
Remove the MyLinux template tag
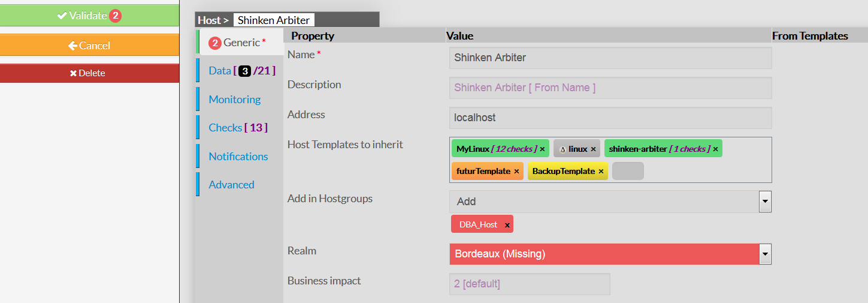coord(542,149)
